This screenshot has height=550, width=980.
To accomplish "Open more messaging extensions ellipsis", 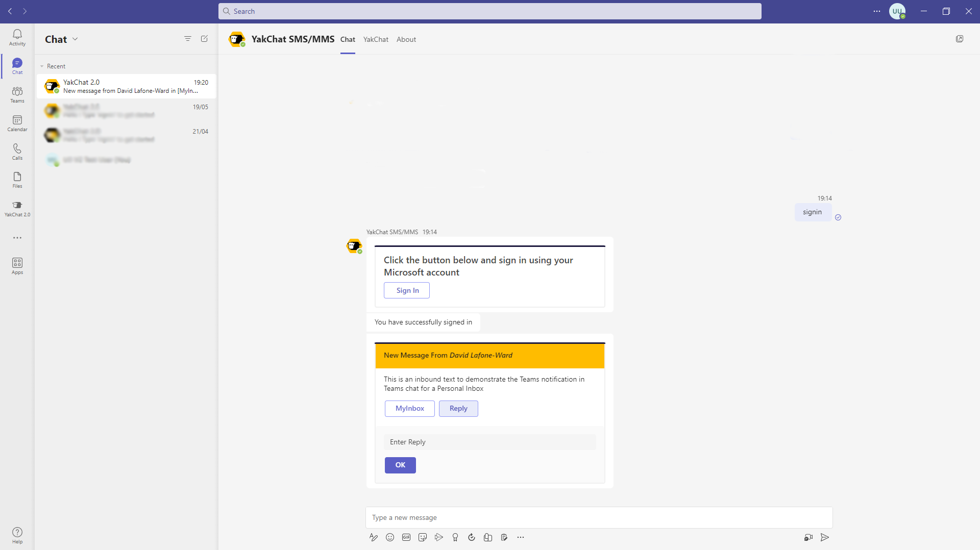I will (x=521, y=537).
